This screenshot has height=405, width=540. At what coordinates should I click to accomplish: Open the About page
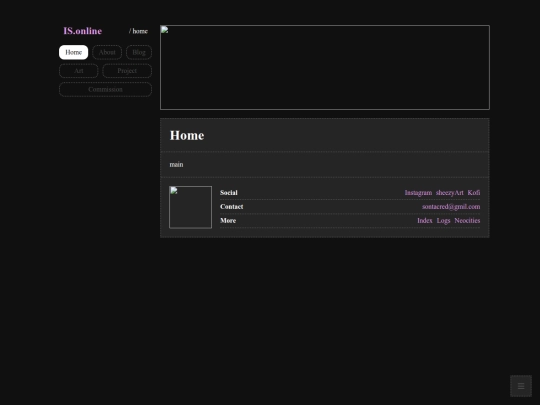click(107, 52)
